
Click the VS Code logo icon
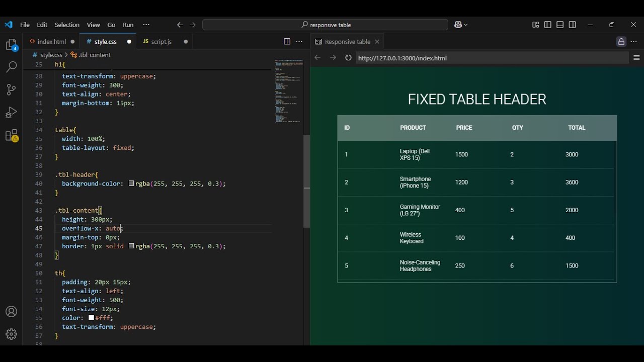pos(9,25)
